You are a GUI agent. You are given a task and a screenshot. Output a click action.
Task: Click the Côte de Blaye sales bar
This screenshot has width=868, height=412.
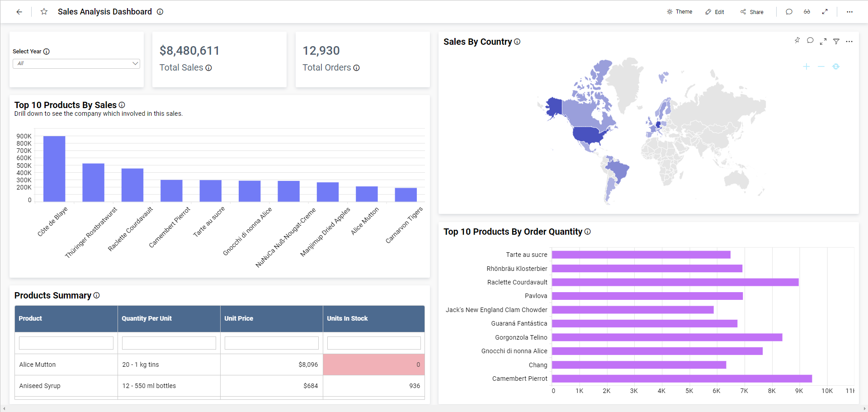tap(54, 169)
